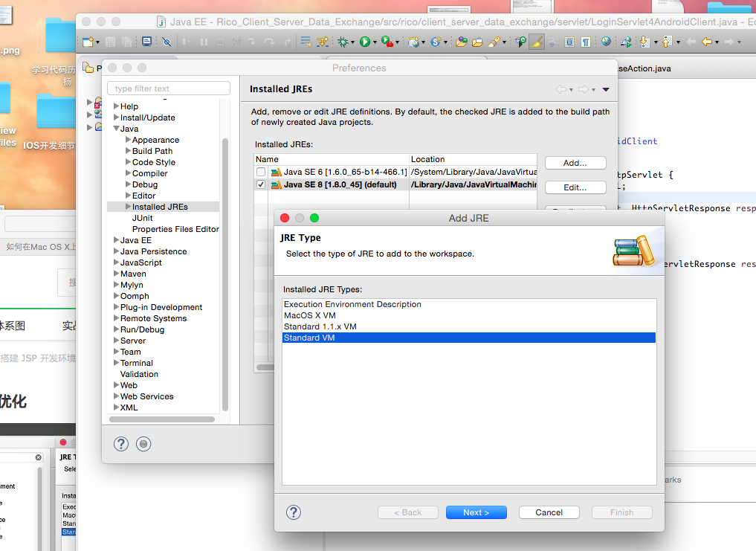Open the console monitor toolbar icon
This screenshot has height=551, width=756.
[146, 42]
